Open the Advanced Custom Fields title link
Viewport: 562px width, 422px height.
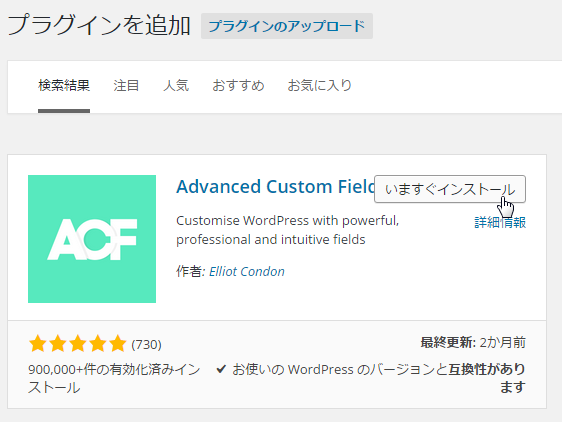[275, 186]
